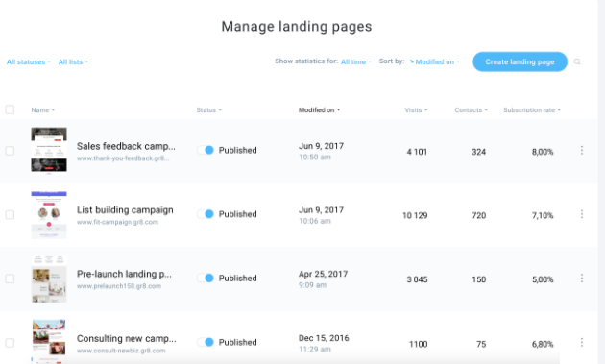This screenshot has width=605, height=364.
Task: Check the Pre-launch landing page row checkbox
Action: point(10,279)
